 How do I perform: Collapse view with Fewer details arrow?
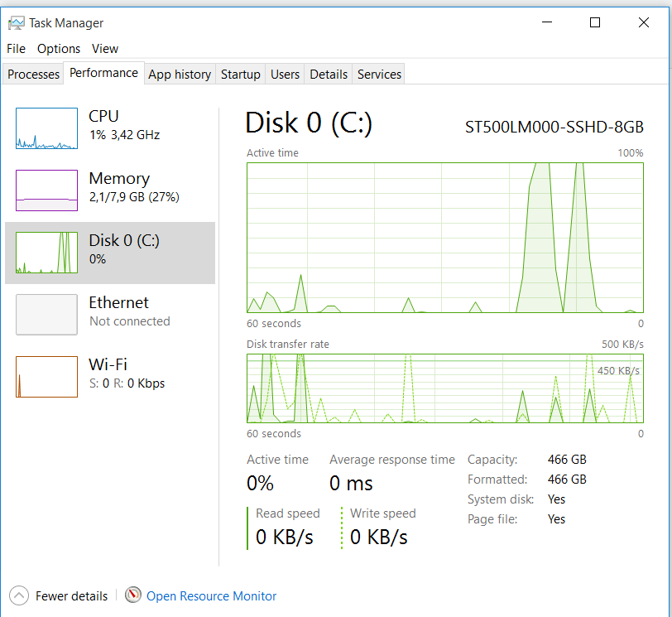(18, 595)
